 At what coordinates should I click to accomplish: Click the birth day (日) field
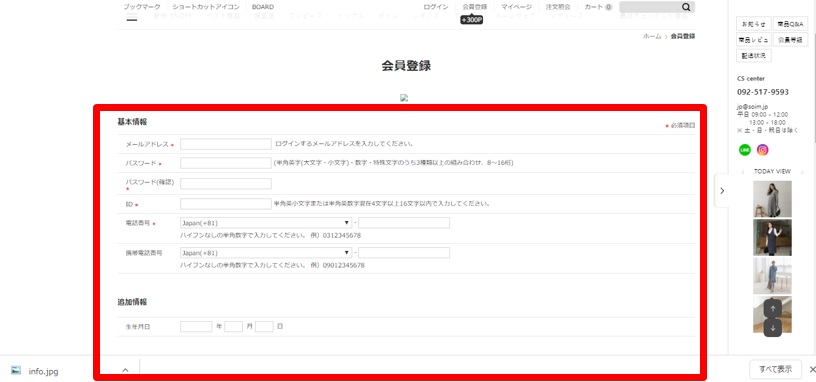tap(264, 326)
